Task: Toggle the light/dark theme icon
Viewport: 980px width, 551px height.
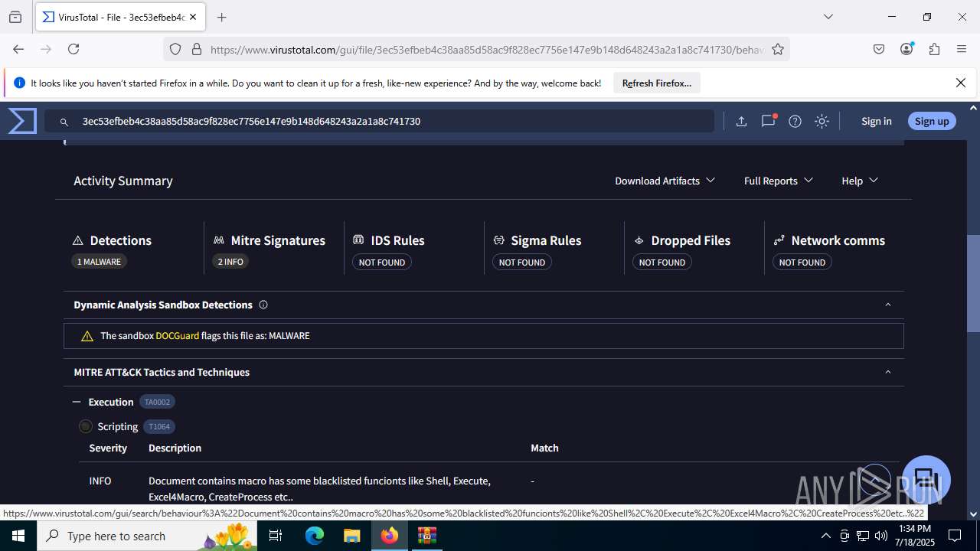Action: [x=822, y=121]
